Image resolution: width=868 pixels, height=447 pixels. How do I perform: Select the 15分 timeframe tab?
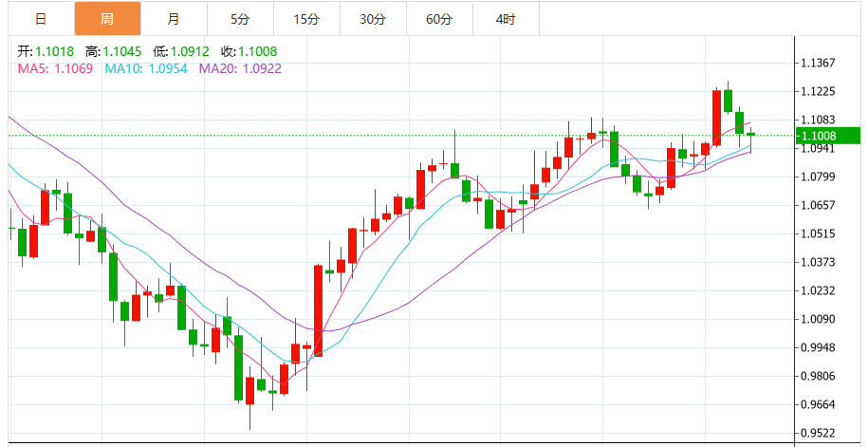coord(306,19)
